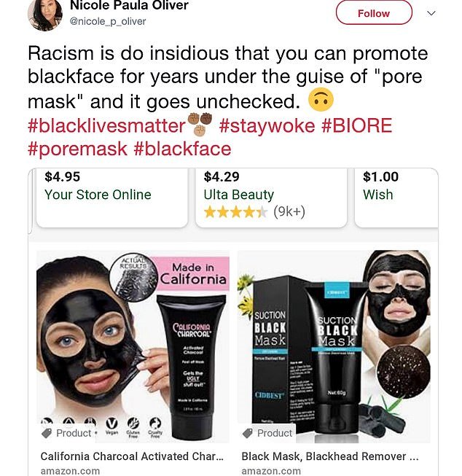
Task: Open the Suction Black Mask product image
Action: pyautogui.click(x=334, y=347)
